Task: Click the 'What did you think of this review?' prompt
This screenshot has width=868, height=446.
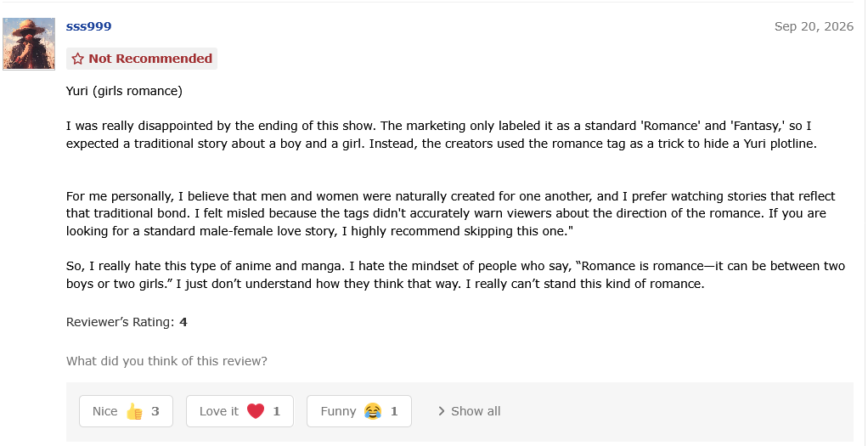Action: coord(166,361)
